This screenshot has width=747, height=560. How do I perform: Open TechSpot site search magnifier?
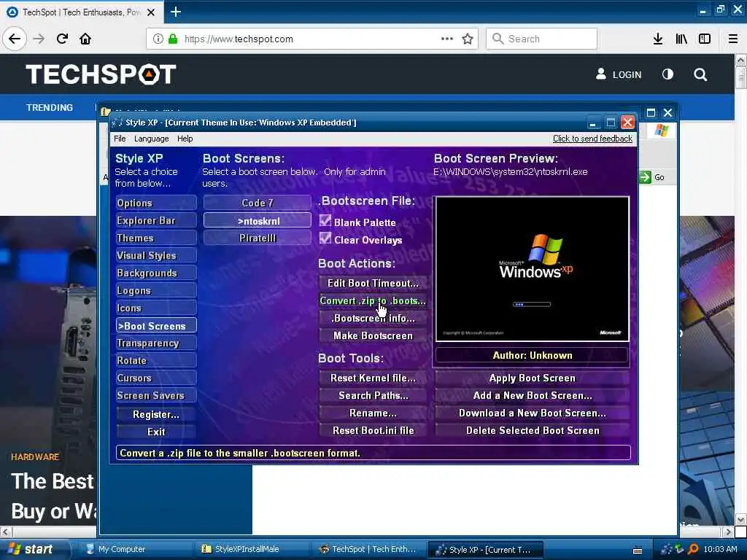700,74
